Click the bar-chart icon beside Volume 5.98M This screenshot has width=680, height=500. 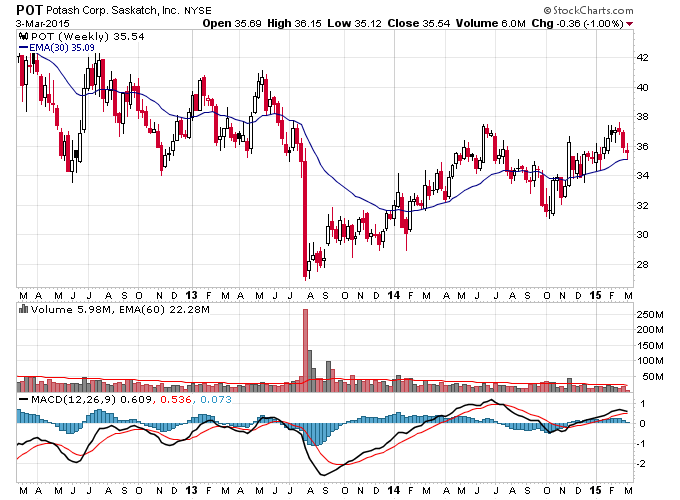point(23,309)
